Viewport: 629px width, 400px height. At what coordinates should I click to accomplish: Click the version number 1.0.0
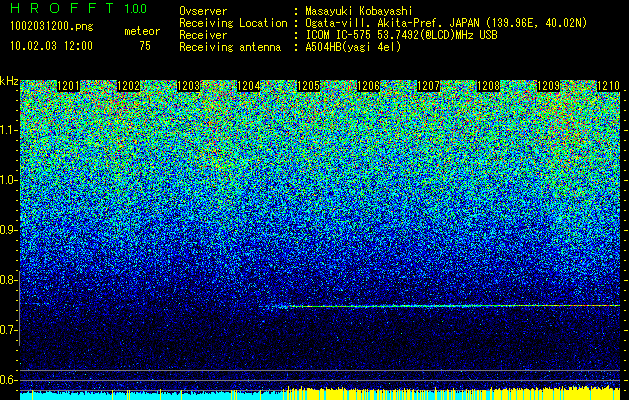tap(135, 8)
